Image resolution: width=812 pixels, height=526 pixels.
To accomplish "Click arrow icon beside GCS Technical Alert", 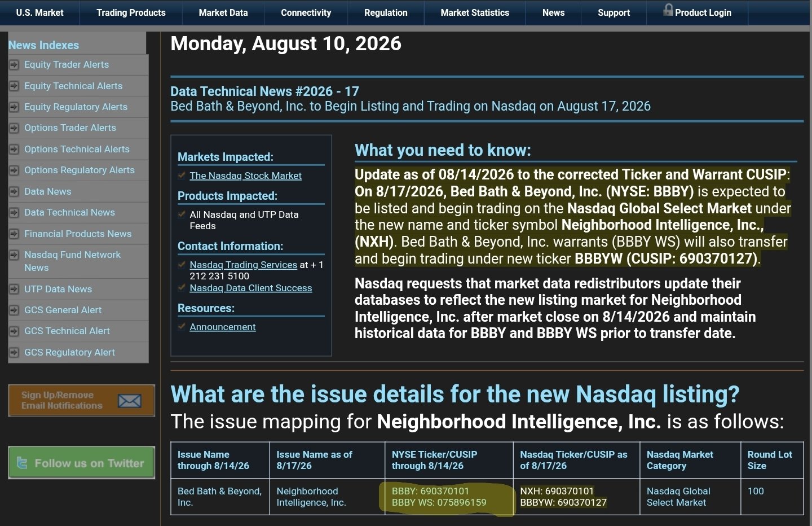I will [x=14, y=331].
